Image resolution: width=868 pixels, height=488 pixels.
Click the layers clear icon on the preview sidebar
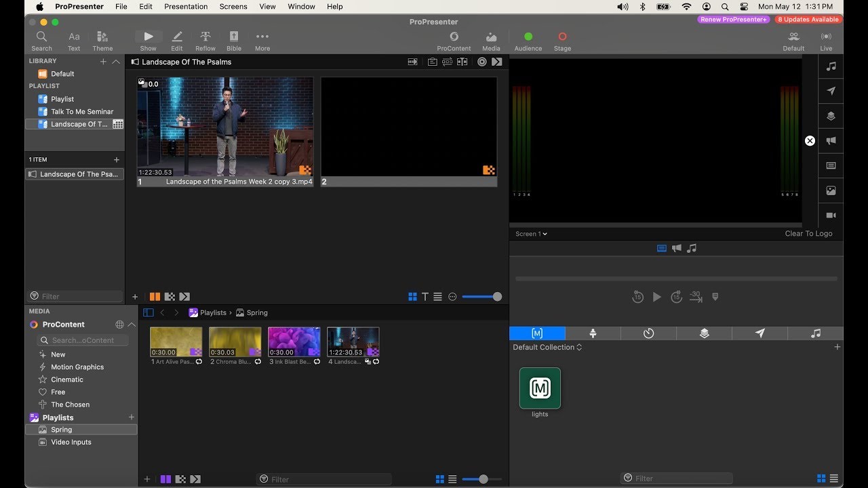pyautogui.click(x=831, y=116)
